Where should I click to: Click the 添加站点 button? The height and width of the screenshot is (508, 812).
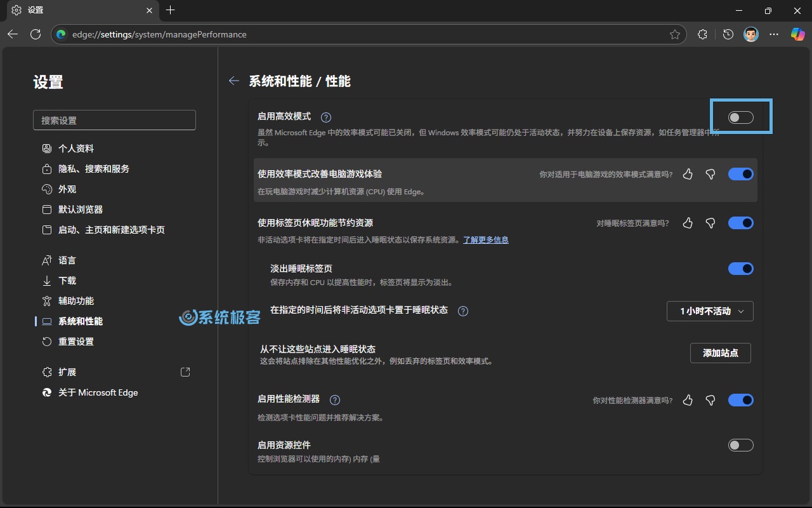pos(720,353)
